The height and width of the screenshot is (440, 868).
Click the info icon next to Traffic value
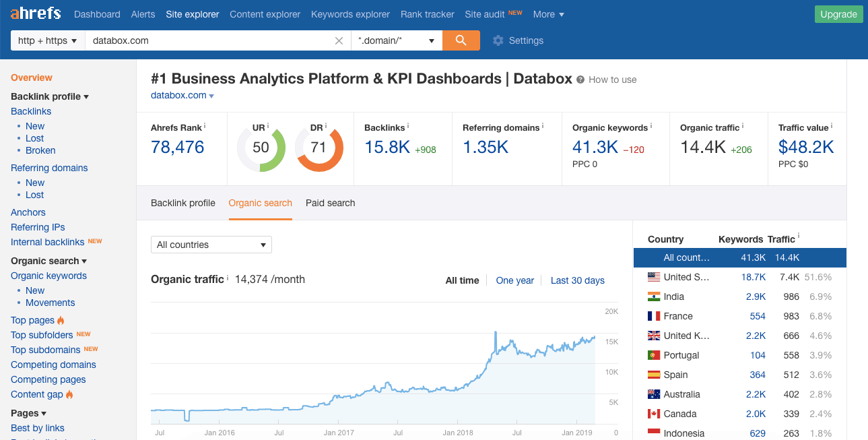[832, 126]
